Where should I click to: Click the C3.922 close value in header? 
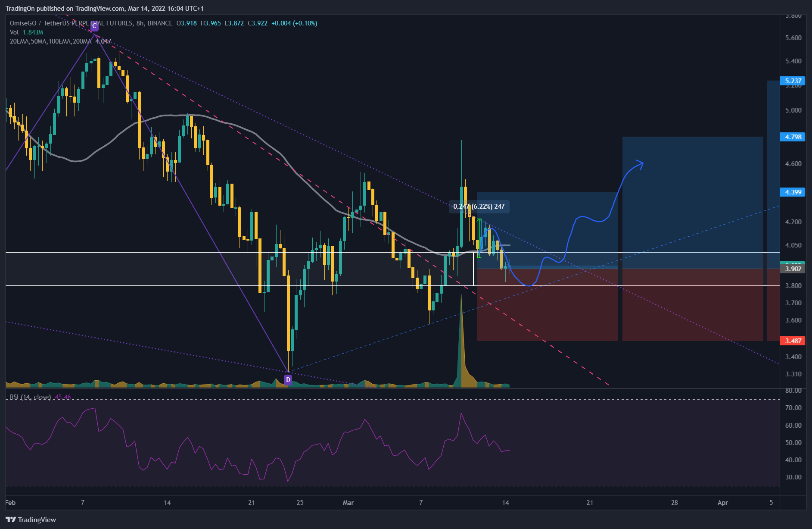258,23
